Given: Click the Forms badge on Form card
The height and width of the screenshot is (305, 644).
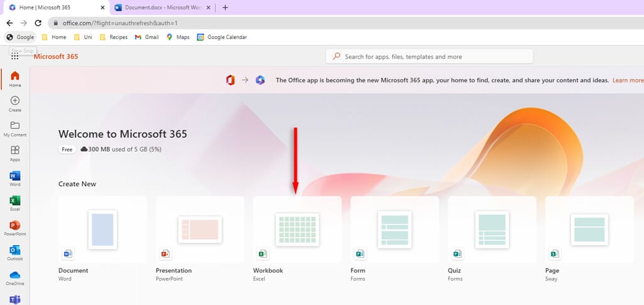Looking at the screenshot, I should pyautogui.click(x=360, y=254).
